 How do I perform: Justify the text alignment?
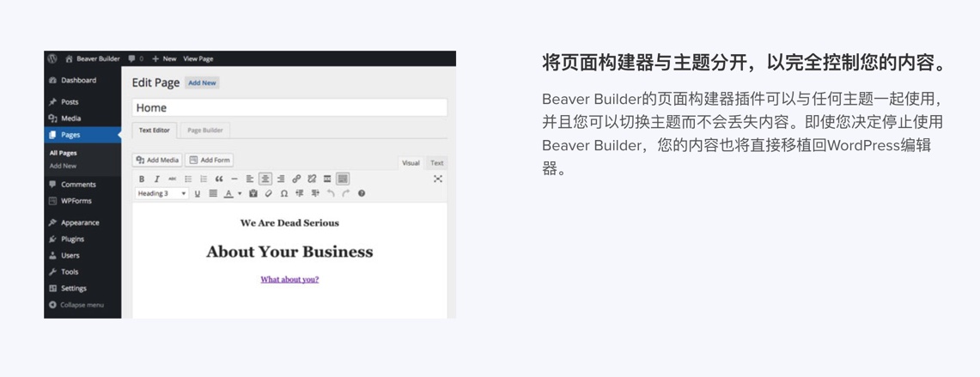pos(213,194)
